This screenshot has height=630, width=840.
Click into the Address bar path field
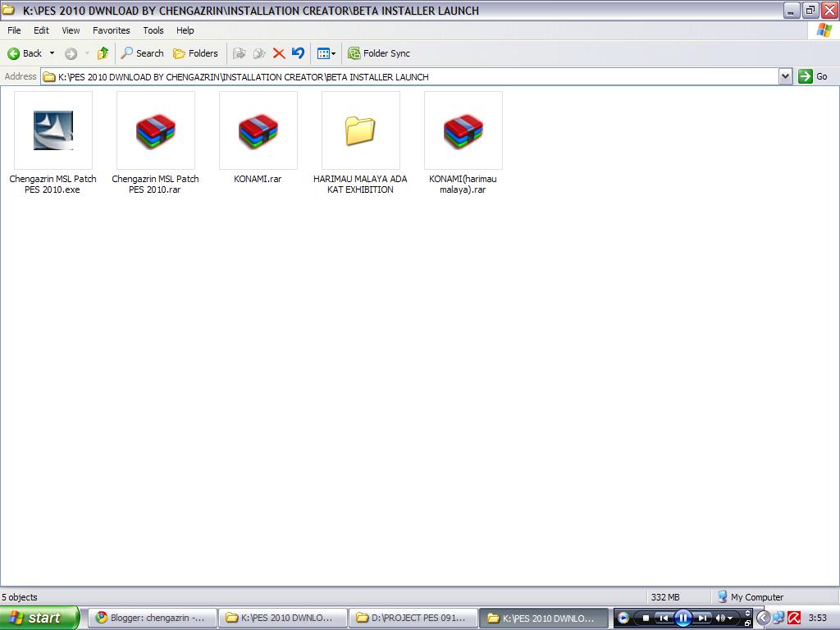tap(410, 76)
